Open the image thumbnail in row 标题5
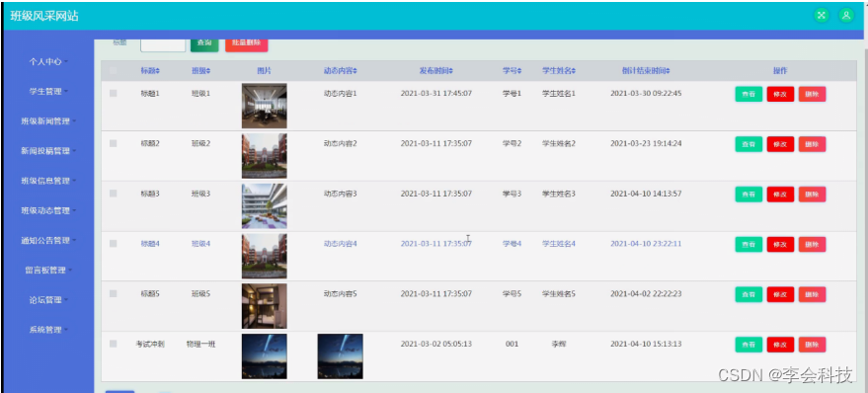The image size is (868, 393). coord(264,306)
